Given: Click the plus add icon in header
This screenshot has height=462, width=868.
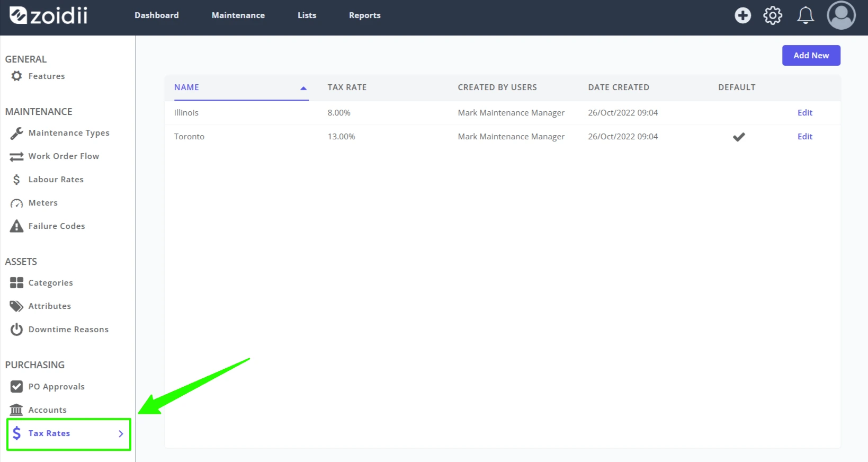Looking at the screenshot, I should 742,15.
